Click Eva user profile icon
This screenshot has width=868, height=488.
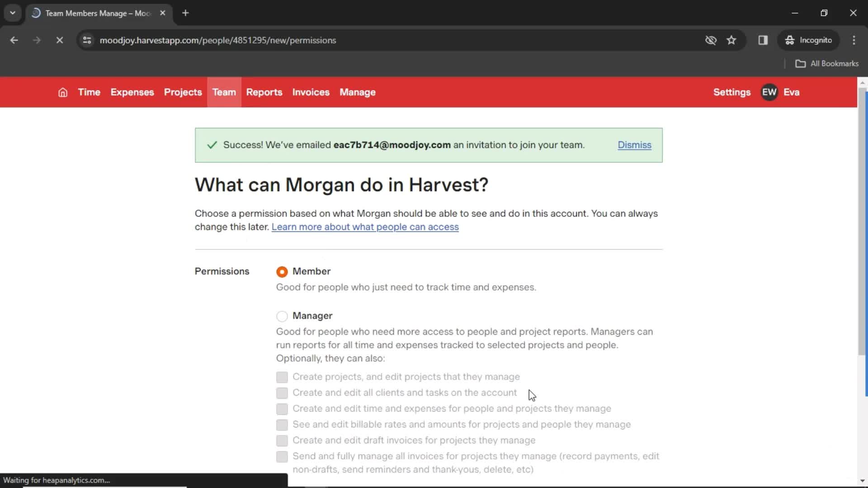(769, 92)
